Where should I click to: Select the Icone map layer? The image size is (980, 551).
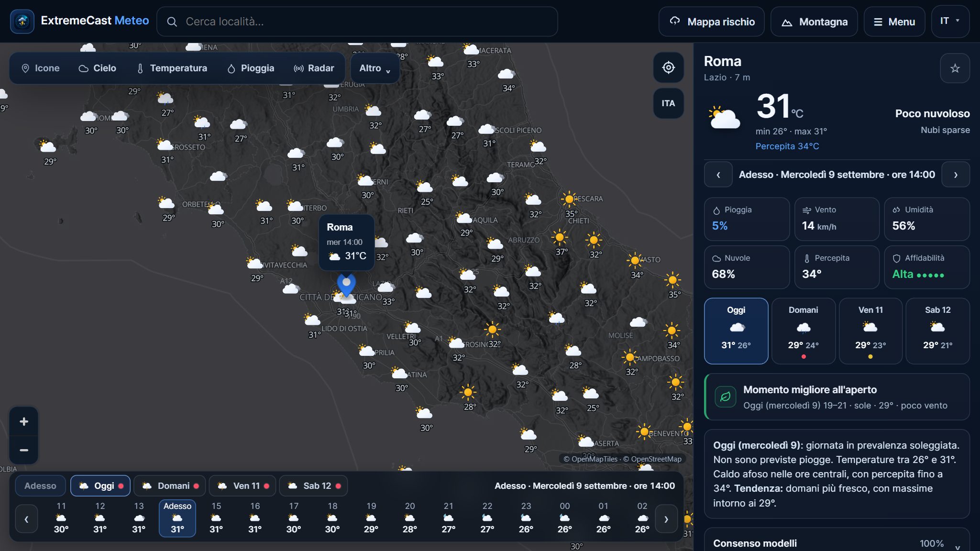[41, 68]
